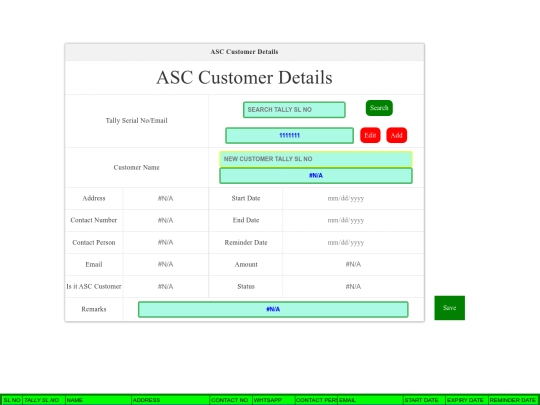The height and width of the screenshot is (405, 540).
Task: Open the Start Date picker field
Action: pos(346,198)
